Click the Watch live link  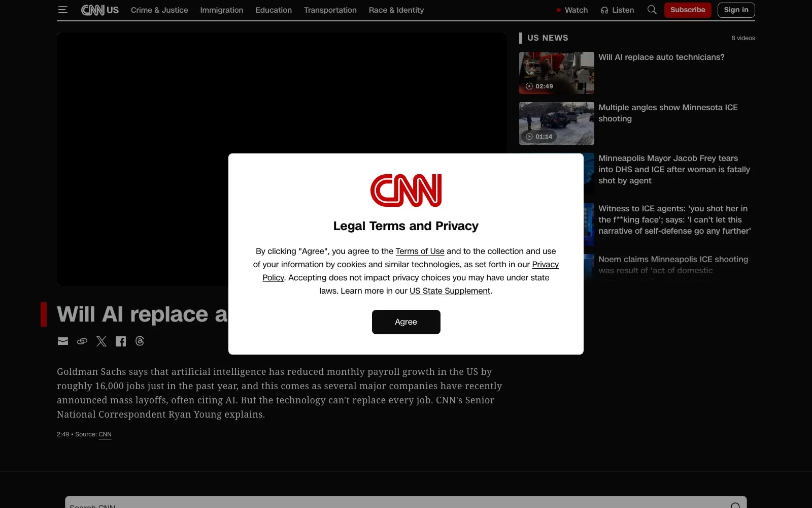(572, 10)
